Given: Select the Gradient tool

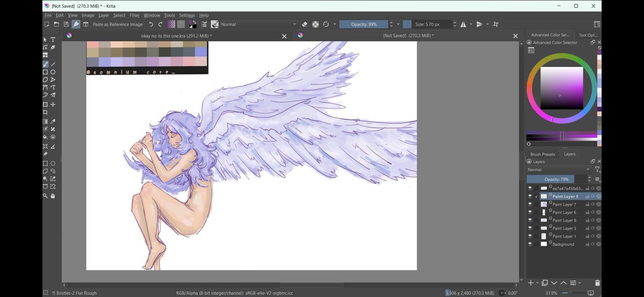Looking at the screenshot, I should [x=46, y=122].
